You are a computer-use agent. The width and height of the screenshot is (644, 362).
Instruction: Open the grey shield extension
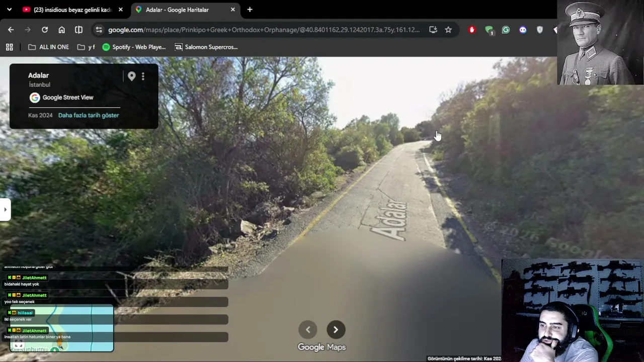click(540, 30)
